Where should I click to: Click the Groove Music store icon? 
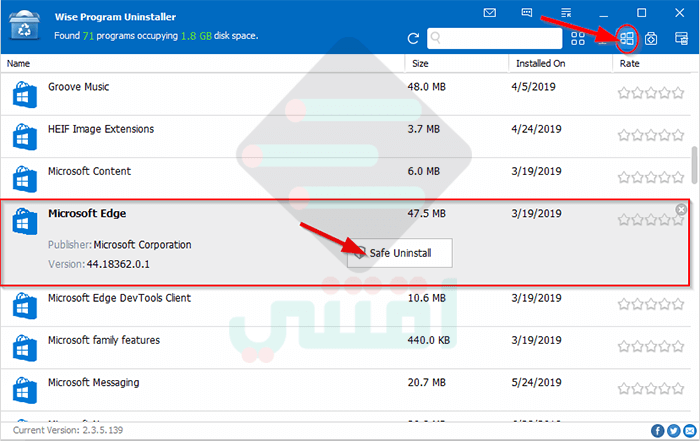pos(25,94)
